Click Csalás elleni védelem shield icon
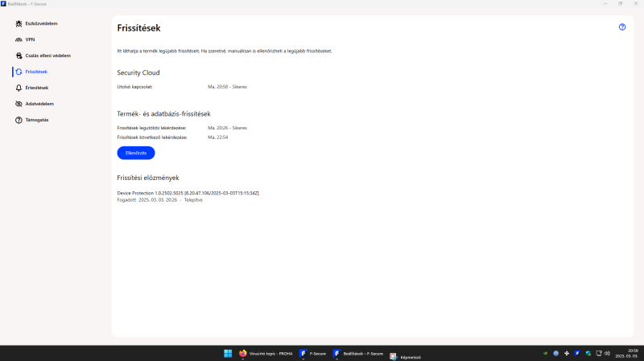The height and width of the screenshot is (361, 644). [19, 55]
